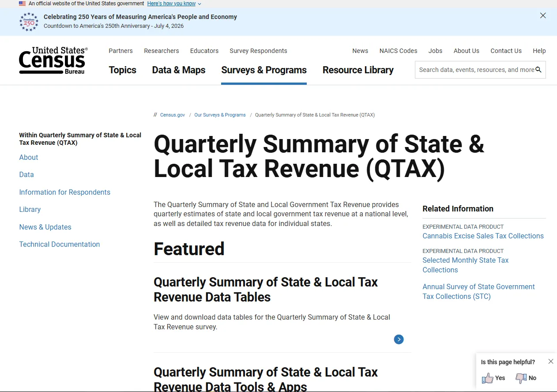The width and height of the screenshot is (557, 392).
Task: Open the Data & Maps main menu
Action: point(179,70)
